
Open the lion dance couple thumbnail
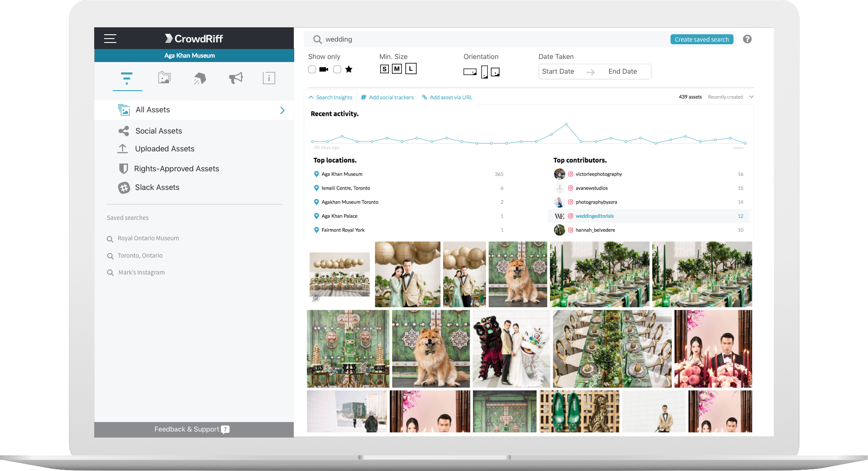click(511, 349)
